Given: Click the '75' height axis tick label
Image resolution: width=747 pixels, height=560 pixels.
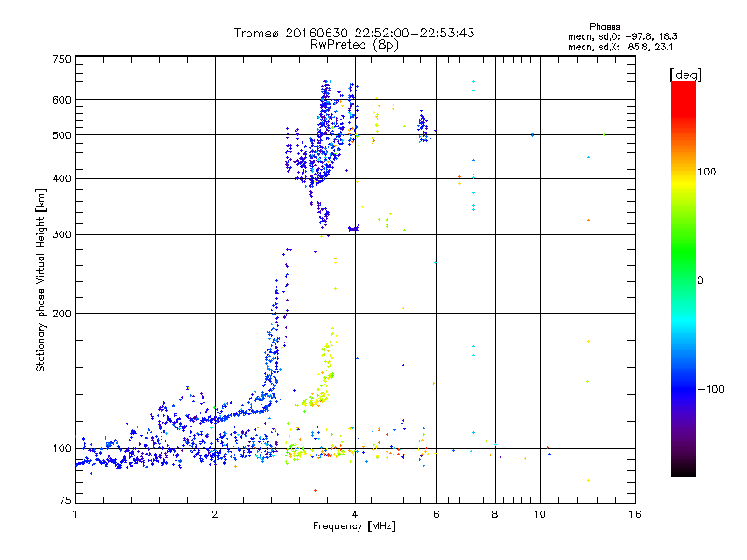Looking at the screenshot, I should (x=65, y=500).
